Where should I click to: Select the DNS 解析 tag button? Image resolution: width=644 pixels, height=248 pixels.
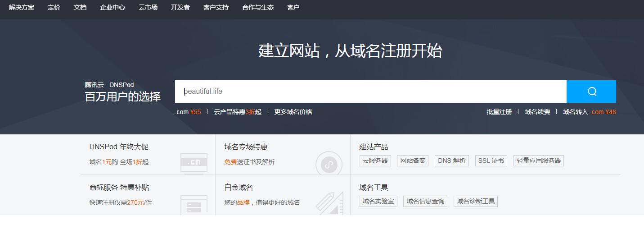click(x=452, y=161)
